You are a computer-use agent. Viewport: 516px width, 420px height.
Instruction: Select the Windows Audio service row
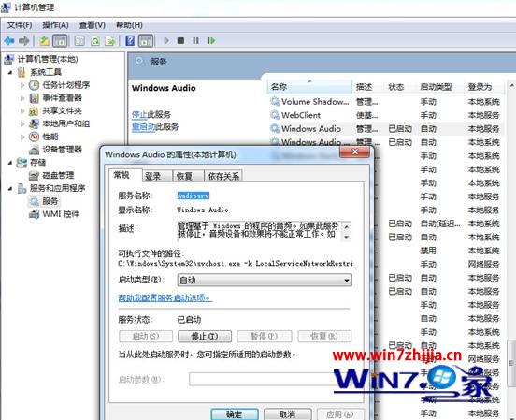[386, 129]
